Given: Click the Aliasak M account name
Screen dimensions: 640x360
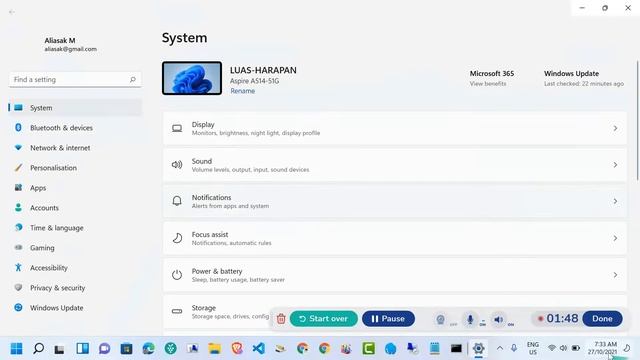Looking at the screenshot, I should click(x=60, y=40).
